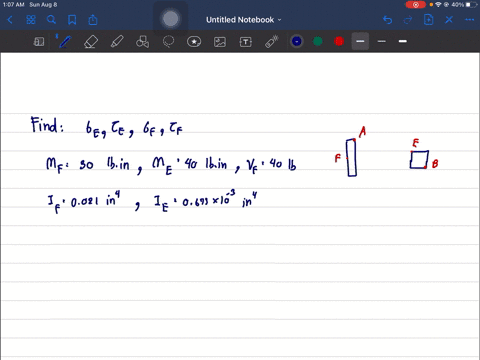
Task: Select the Laser pointer tool
Action: click(x=272, y=42)
